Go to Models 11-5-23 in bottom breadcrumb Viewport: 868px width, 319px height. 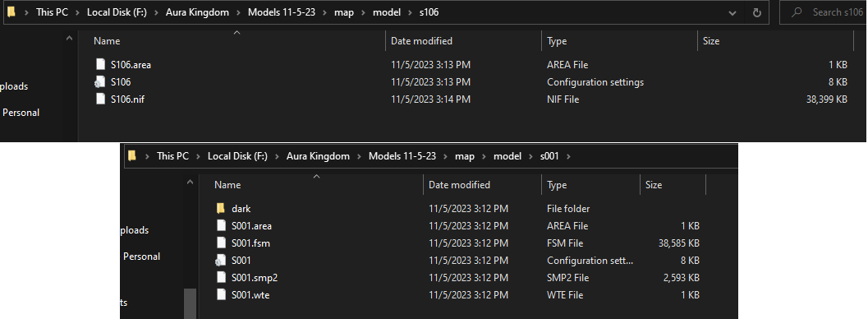pyautogui.click(x=402, y=156)
